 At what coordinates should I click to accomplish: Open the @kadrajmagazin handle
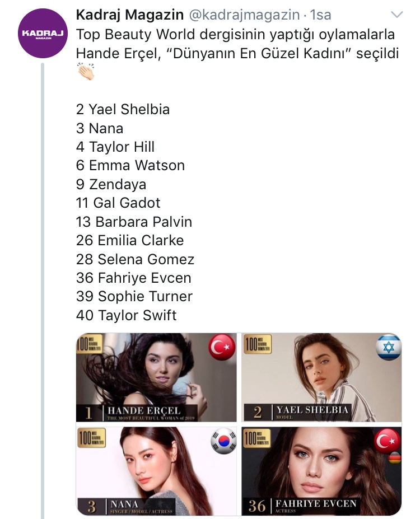click(244, 15)
